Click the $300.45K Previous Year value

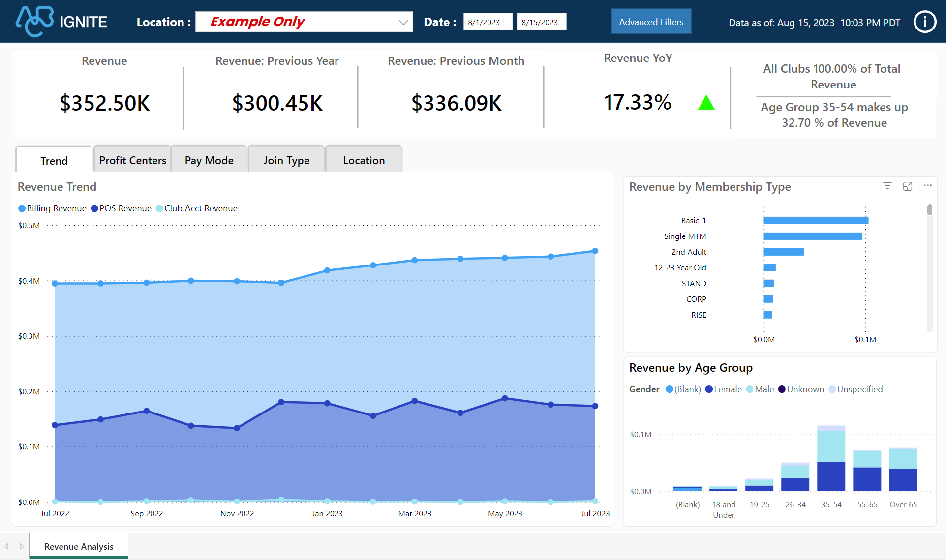[277, 103]
